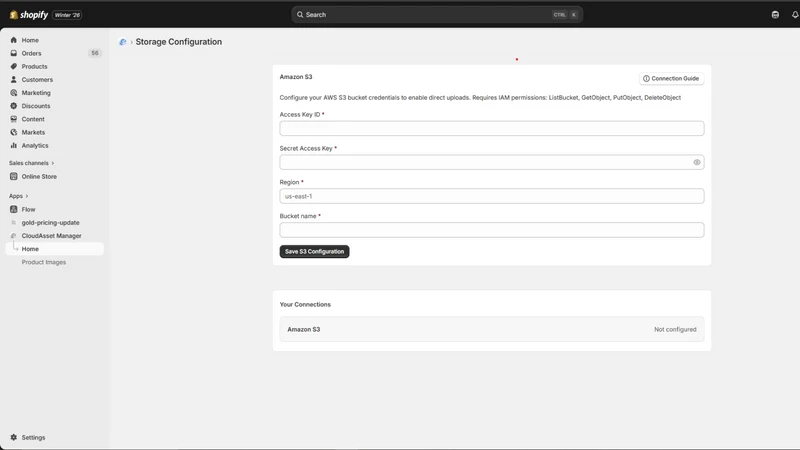
Task: Click the Flow app icon
Action: pos(14,209)
